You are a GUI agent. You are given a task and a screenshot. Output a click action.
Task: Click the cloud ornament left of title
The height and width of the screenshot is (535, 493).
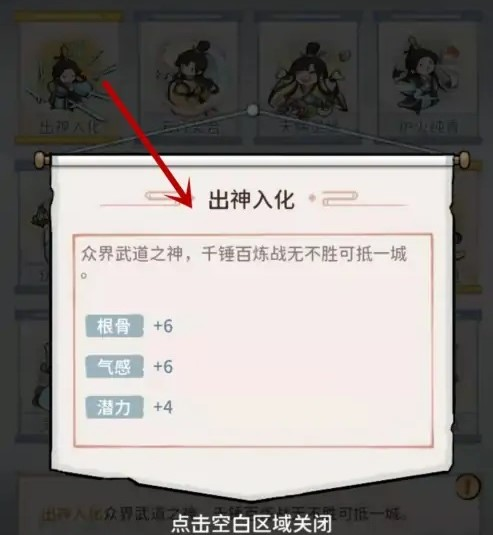click(164, 197)
